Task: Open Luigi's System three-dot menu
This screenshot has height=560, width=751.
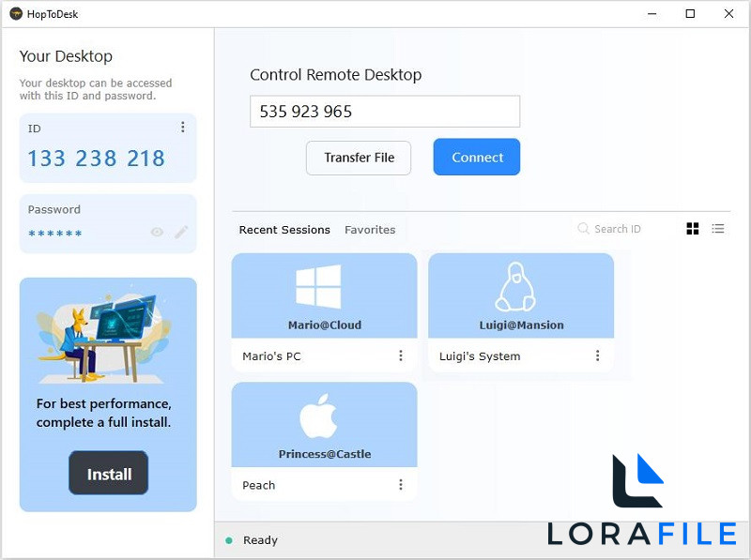Action: pos(597,356)
